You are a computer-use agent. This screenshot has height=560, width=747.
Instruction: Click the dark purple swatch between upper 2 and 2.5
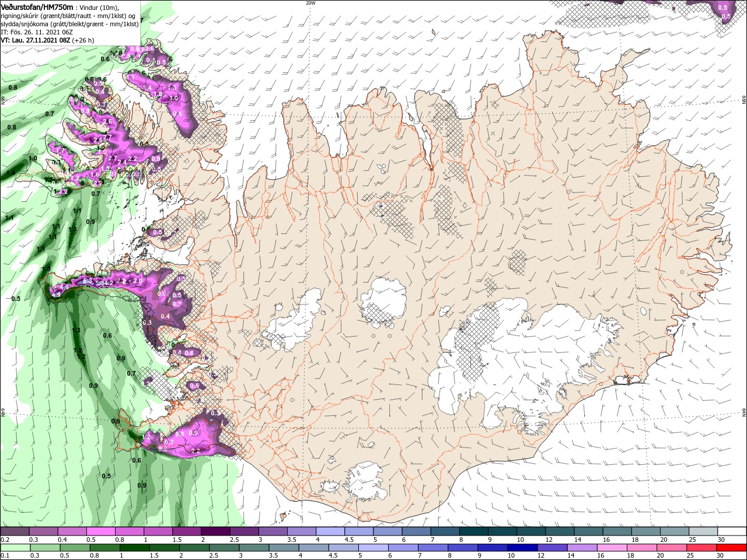(215, 531)
